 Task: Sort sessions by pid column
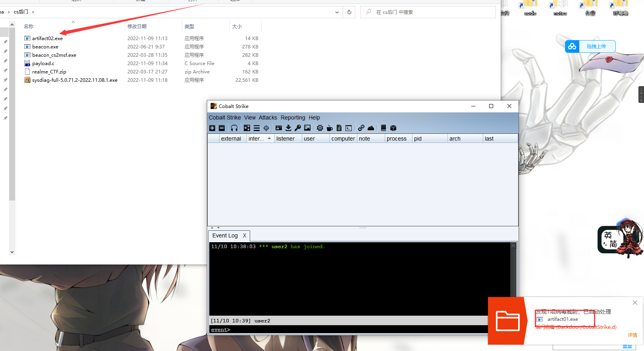coord(430,139)
